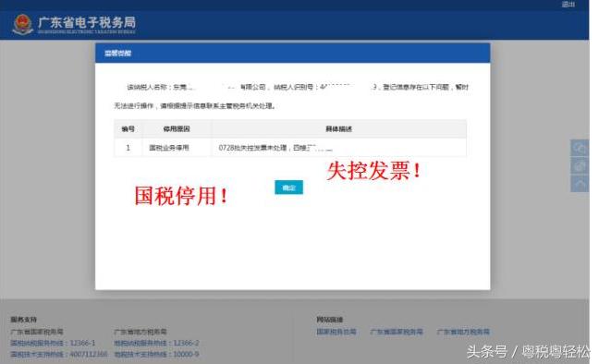Viewport: 599px width, 364px height.
Task: Click the back-to-top arrow icon in floating sidebar
Action: [x=580, y=184]
